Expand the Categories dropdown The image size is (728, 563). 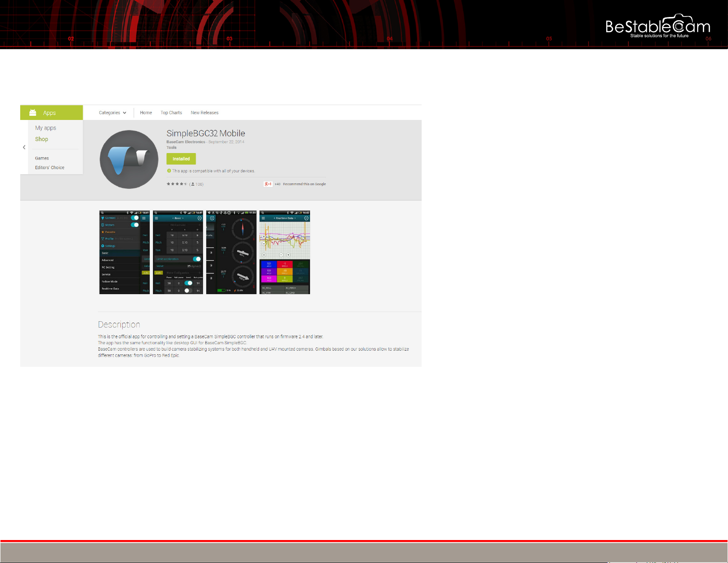point(113,113)
